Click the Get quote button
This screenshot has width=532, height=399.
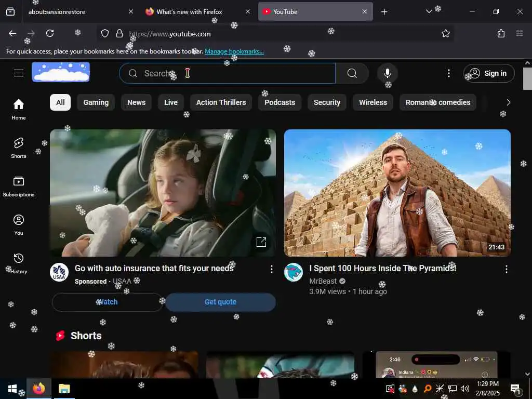220,302
